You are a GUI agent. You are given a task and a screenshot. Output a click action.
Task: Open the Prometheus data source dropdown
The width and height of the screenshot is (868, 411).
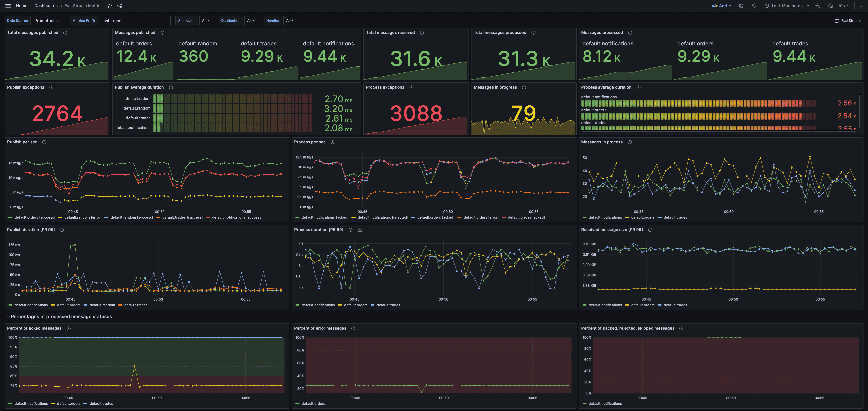click(x=48, y=21)
